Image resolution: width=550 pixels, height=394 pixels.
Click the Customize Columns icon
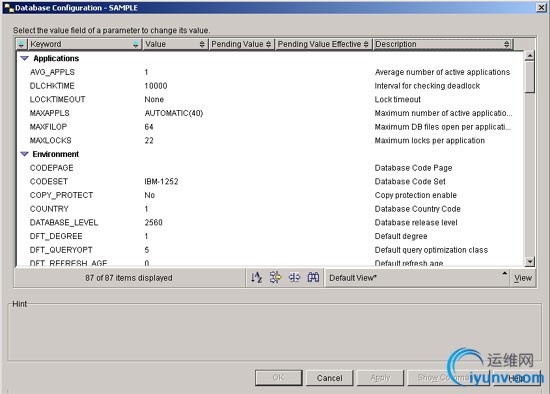pos(294,278)
